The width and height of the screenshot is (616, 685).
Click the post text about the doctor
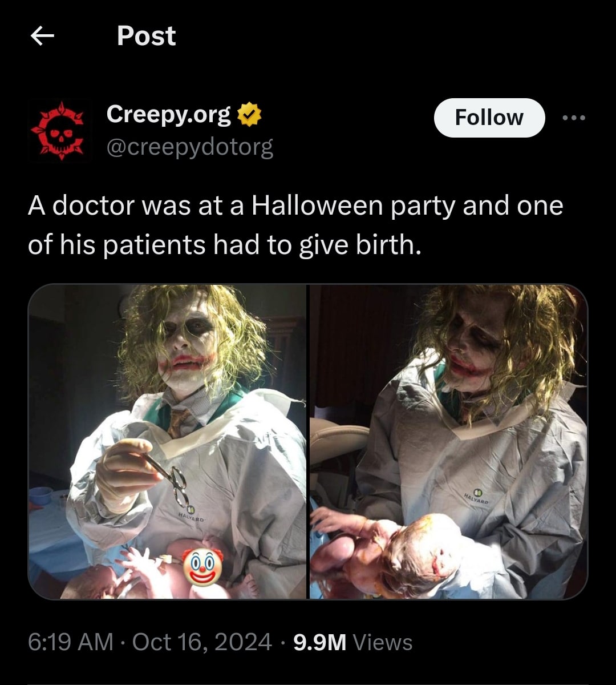pyautogui.click(x=295, y=225)
